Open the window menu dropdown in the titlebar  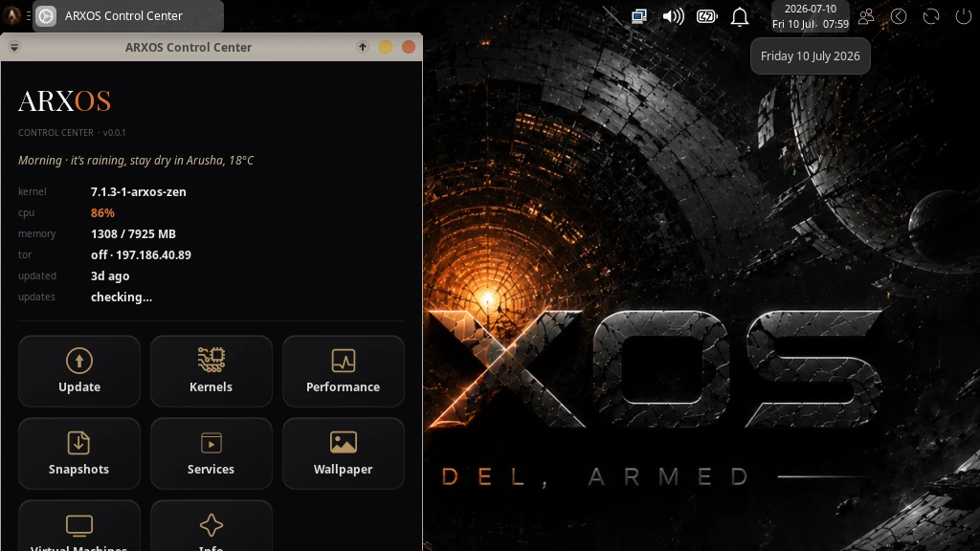coord(14,47)
